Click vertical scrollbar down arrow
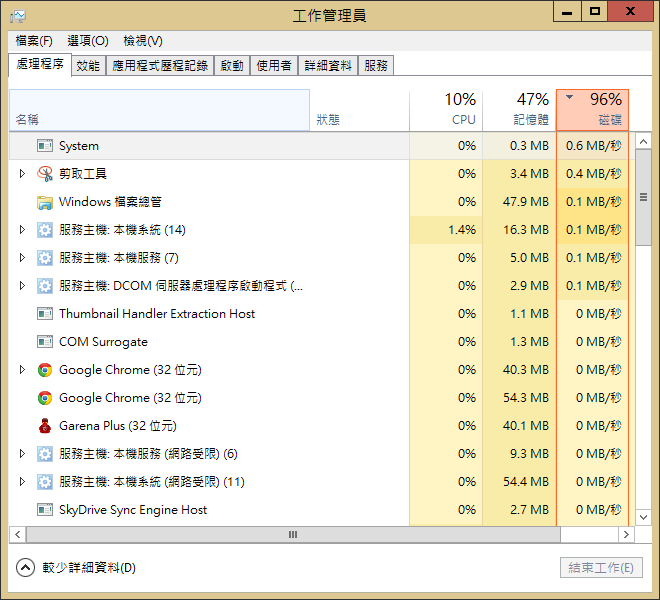This screenshot has width=660, height=600. [643, 517]
